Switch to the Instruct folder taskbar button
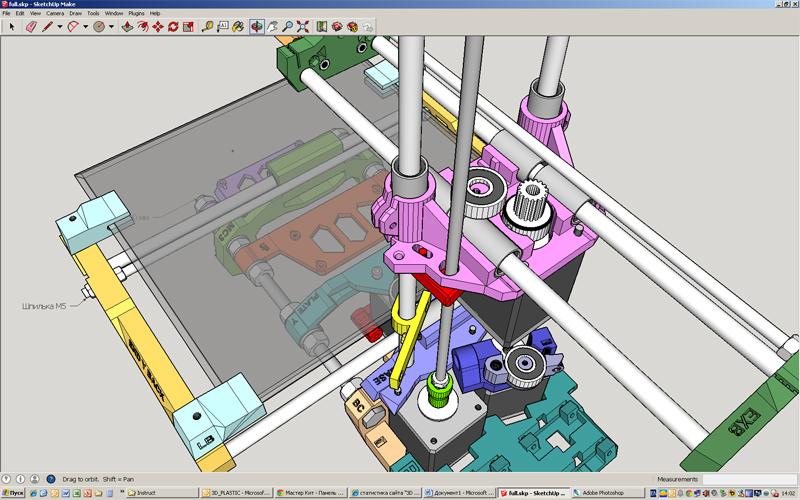This screenshot has width=800, height=500. 161,493
